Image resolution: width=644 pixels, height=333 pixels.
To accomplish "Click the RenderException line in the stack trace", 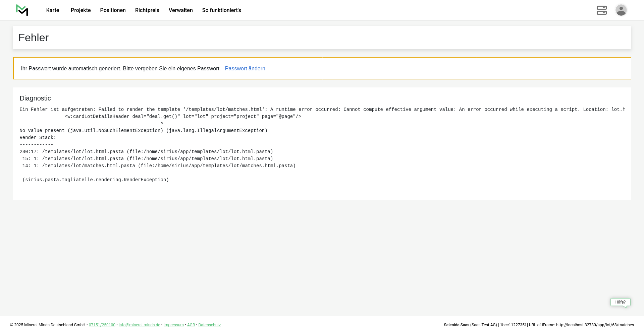I will pyautogui.click(x=96, y=180).
